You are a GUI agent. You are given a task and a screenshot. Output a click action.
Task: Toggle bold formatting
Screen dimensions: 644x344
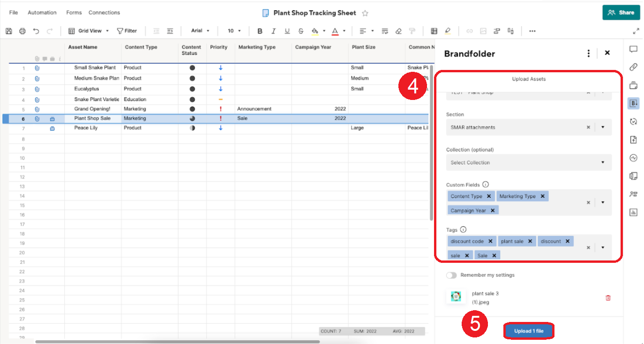tap(260, 31)
